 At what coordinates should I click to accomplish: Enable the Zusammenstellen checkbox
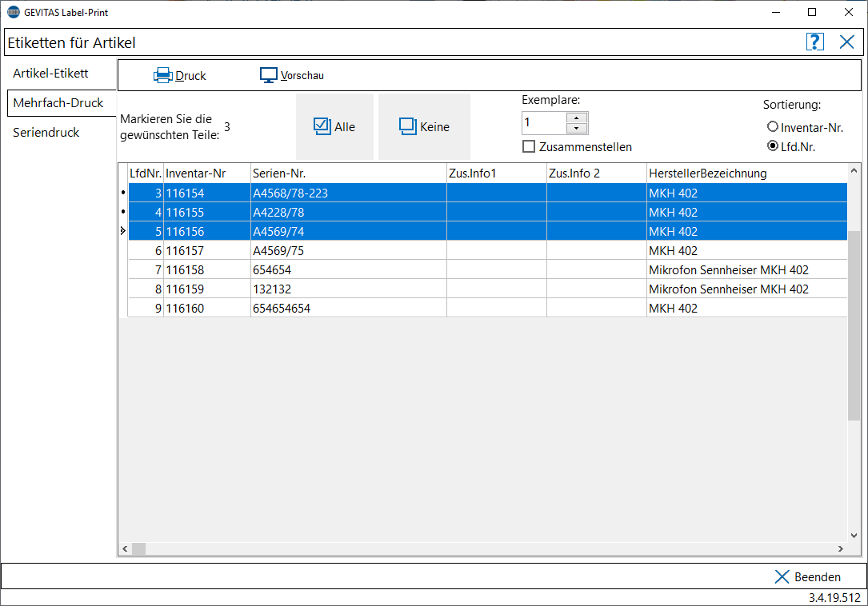point(530,146)
